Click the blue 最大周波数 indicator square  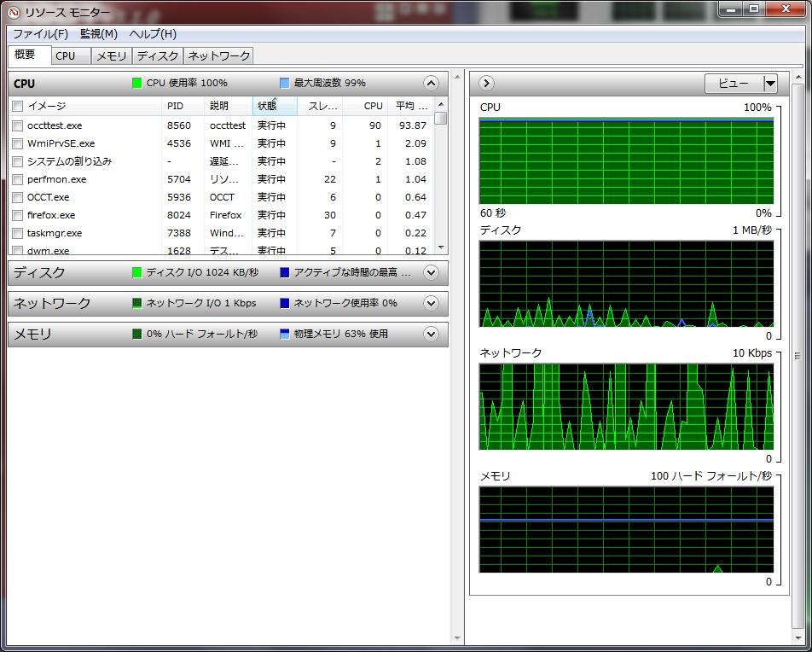point(284,83)
